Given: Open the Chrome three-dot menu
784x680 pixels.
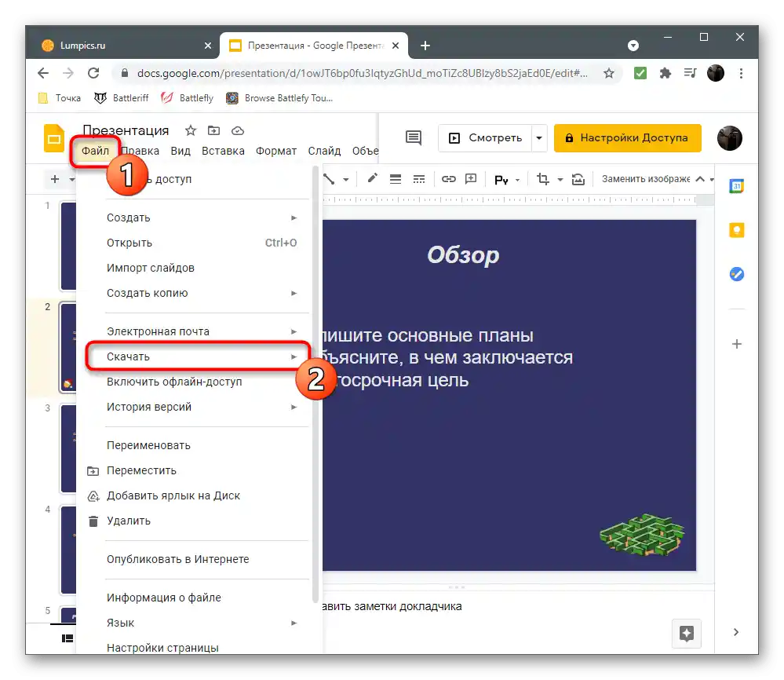Looking at the screenshot, I should tap(741, 74).
